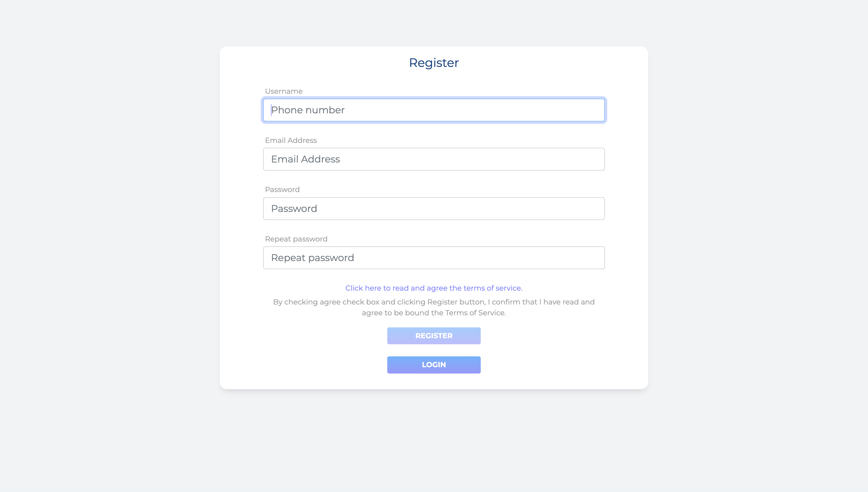The width and height of the screenshot is (868, 492).
Task: Go to login using the bottom button
Action: (434, 365)
